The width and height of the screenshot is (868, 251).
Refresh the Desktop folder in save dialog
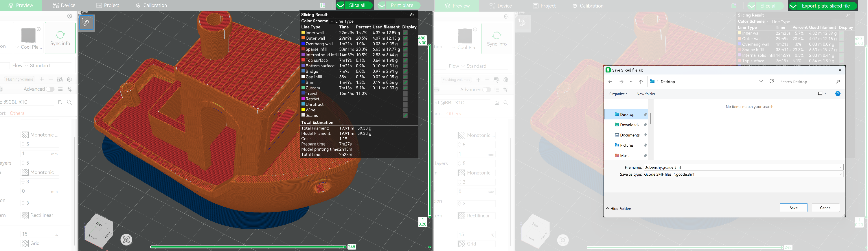tap(772, 81)
